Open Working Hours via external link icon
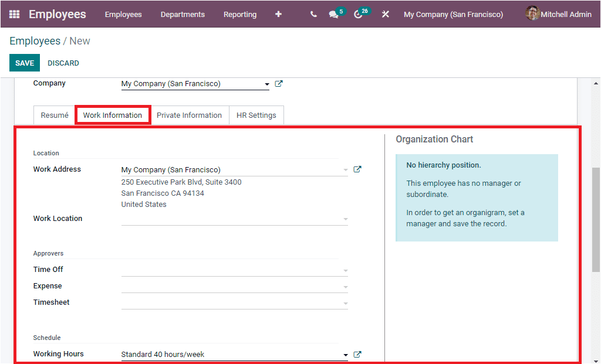 tap(357, 354)
